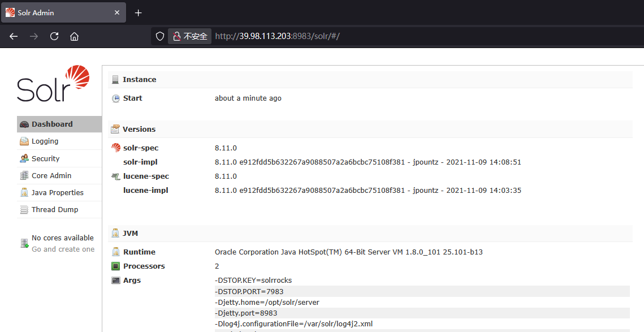
Task: Click the lucene-spec icon
Action: point(116,176)
